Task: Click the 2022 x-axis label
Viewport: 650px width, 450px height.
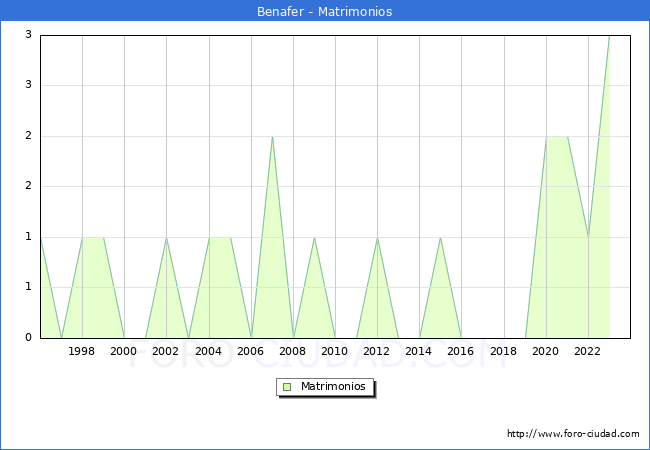Action: (587, 351)
